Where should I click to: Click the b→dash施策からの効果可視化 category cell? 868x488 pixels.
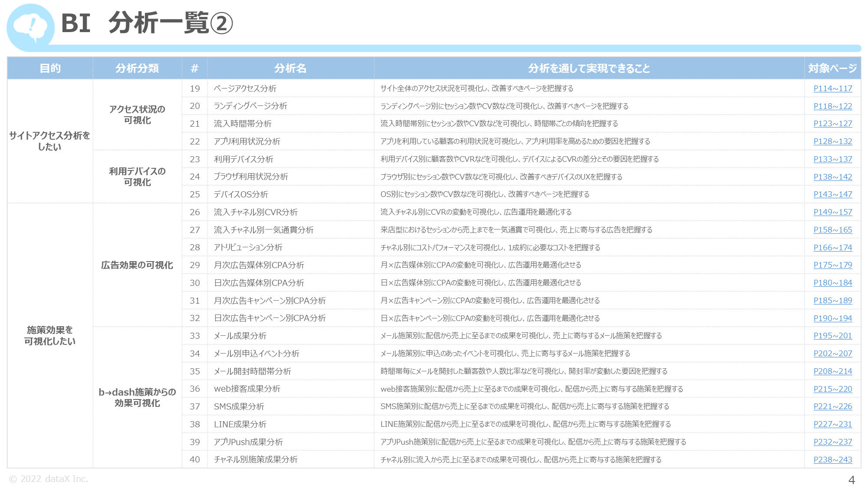pyautogui.click(x=137, y=397)
